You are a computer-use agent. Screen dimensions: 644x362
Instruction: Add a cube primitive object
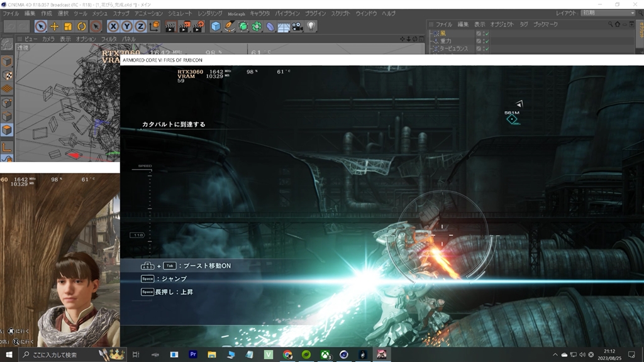pos(216,26)
